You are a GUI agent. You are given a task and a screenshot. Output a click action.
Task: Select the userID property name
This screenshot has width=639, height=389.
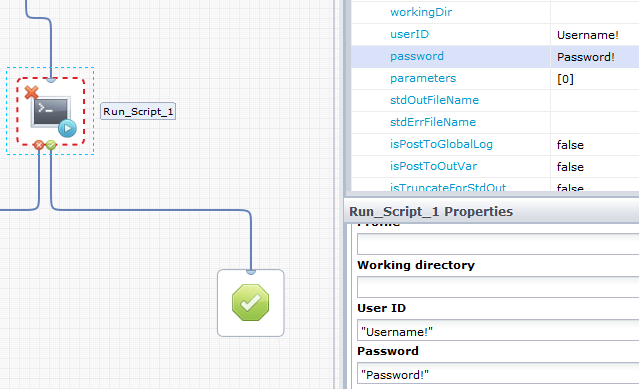[x=410, y=34]
